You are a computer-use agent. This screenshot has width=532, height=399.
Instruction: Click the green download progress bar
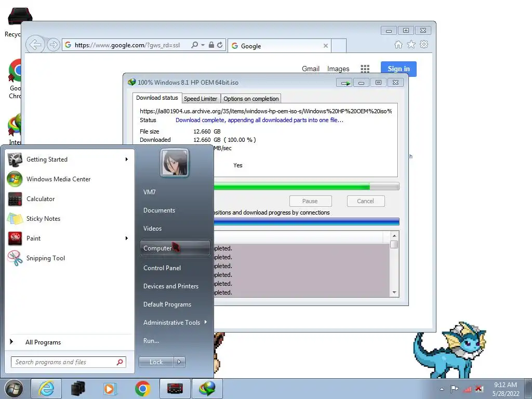click(x=307, y=186)
